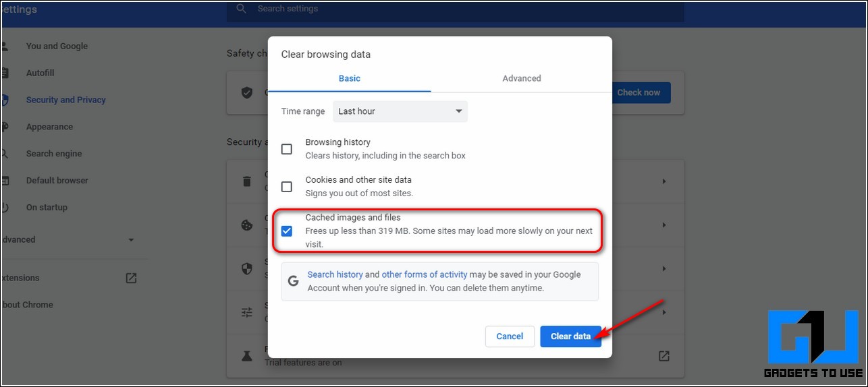Viewport: 868px width, 387px height.
Task: Click the magnifier icon in the settings search bar
Action: click(241, 9)
